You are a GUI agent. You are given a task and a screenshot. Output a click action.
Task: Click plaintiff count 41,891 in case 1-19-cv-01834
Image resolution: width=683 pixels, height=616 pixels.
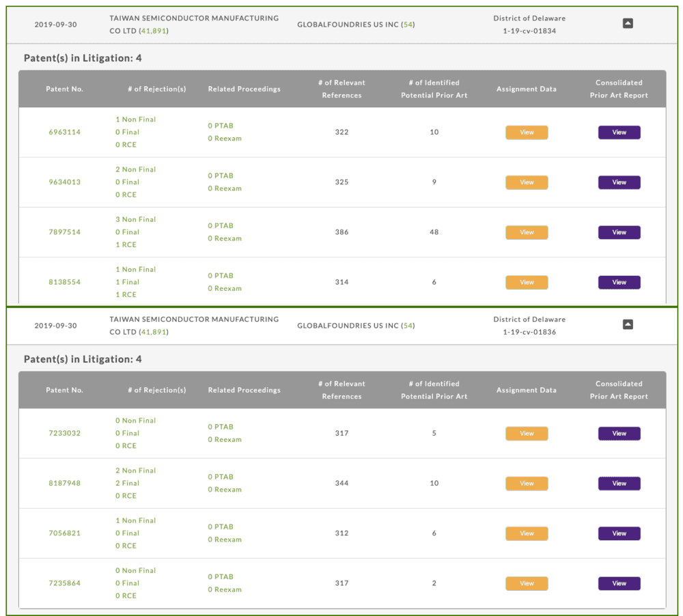(x=154, y=31)
